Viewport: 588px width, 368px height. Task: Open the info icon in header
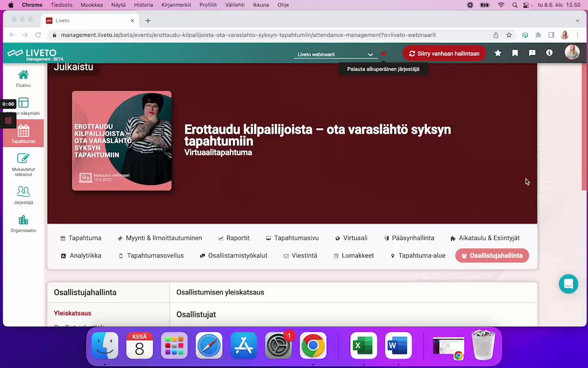[549, 53]
